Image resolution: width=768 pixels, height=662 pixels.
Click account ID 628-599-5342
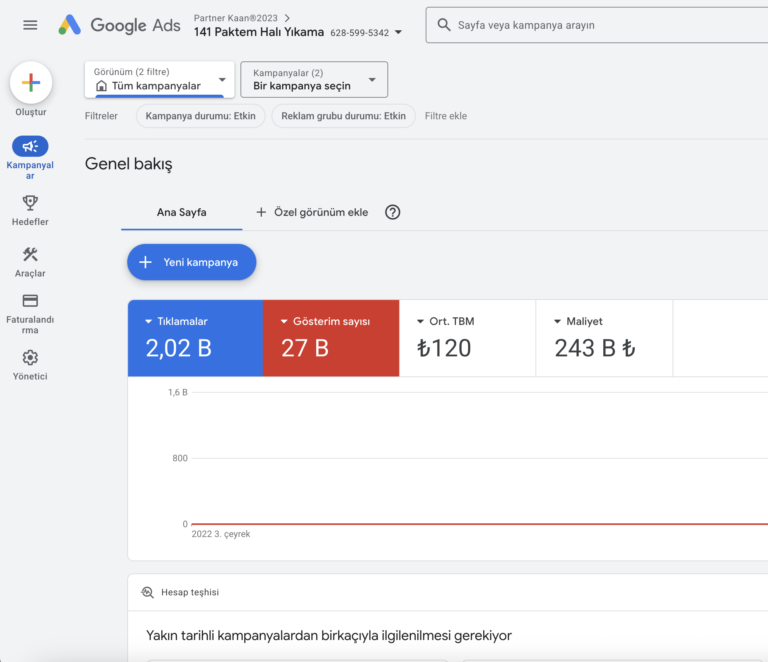point(360,33)
